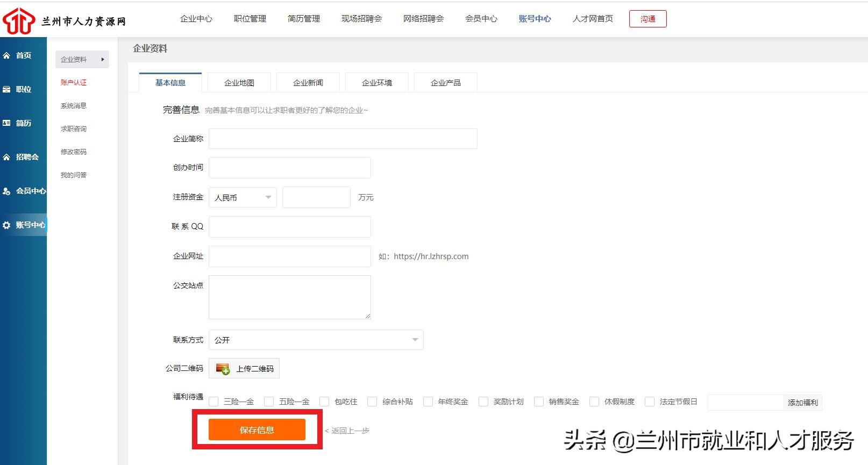Switch to the 企业产品 tab

(x=446, y=83)
